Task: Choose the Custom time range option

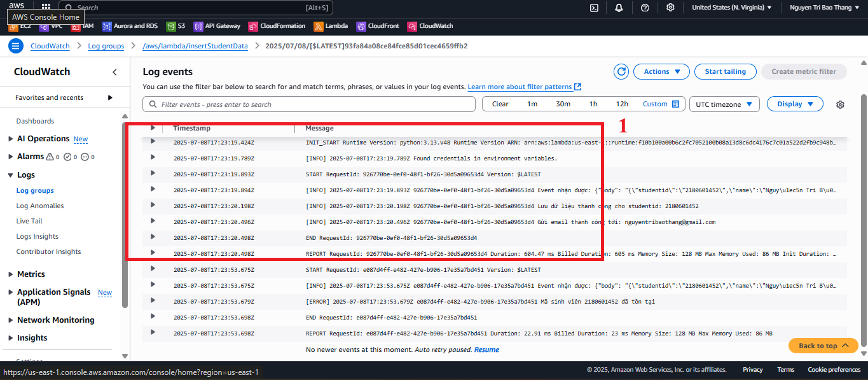Action: point(661,104)
